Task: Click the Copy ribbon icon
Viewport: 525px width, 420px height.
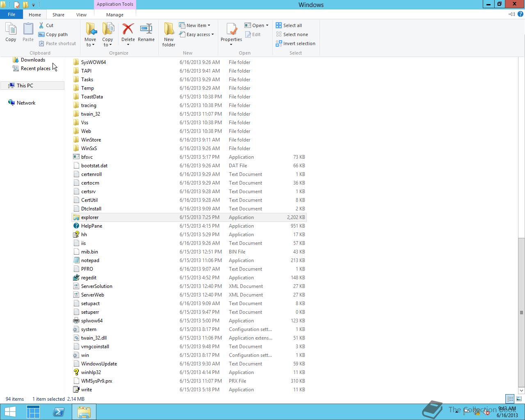Action: (x=11, y=32)
